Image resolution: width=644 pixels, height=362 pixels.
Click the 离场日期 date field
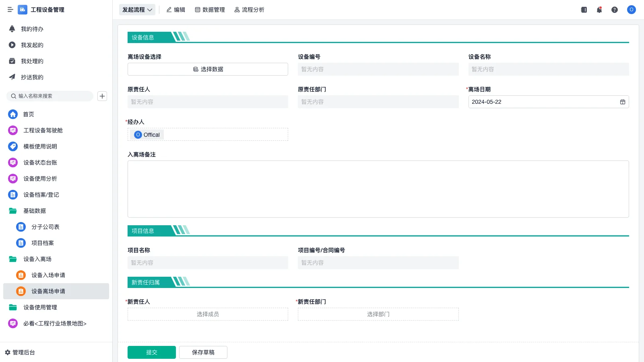coord(549,102)
